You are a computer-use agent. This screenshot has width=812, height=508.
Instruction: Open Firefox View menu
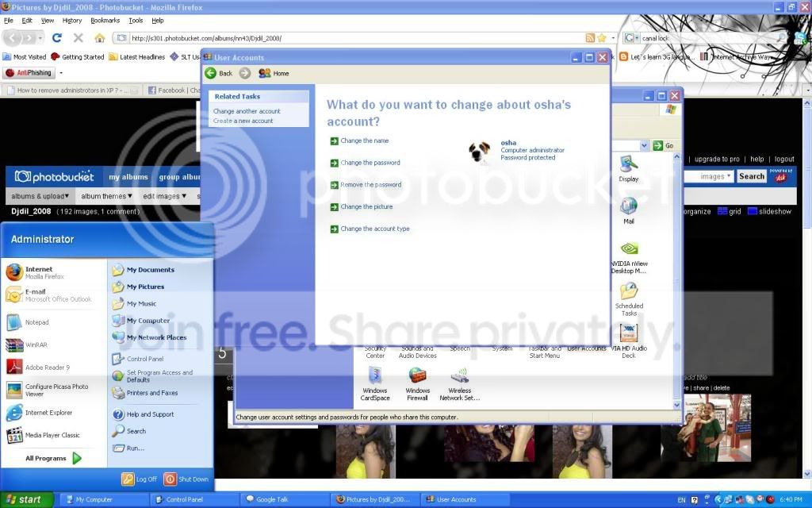pos(48,21)
